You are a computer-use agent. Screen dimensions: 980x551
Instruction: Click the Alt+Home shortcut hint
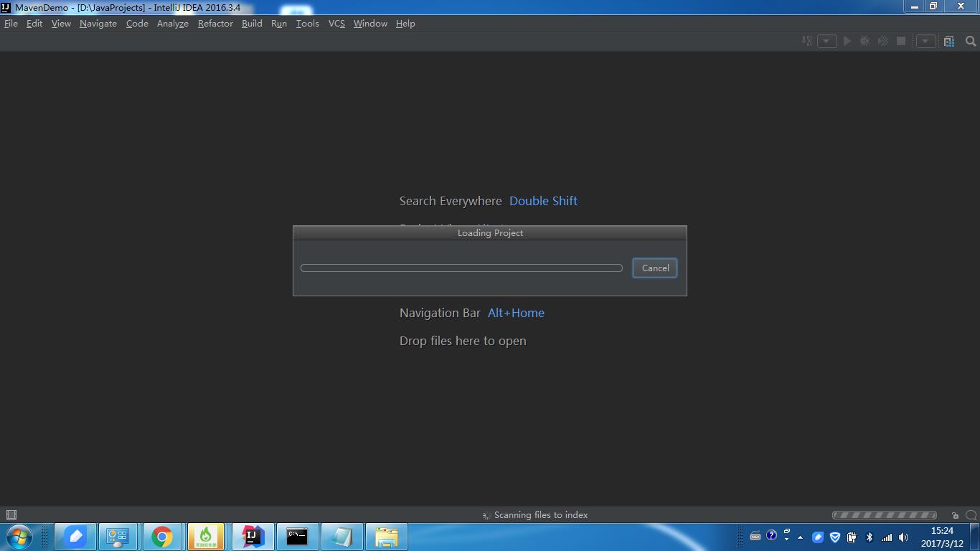pyautogui.click(x=516, y=313)
